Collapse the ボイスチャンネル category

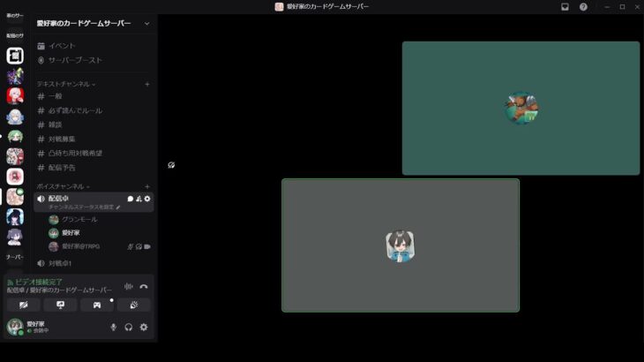(64, 186)
